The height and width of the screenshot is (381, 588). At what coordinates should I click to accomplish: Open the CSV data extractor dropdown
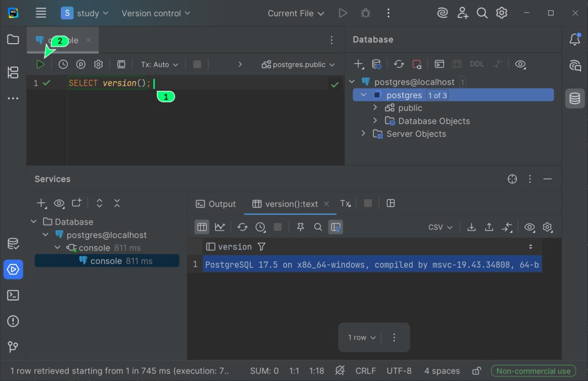click(x=440, y=227)
